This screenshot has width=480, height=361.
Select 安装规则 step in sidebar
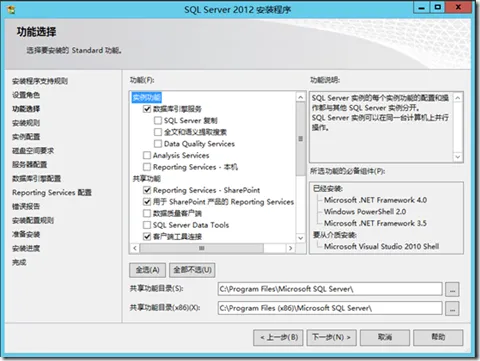26,123
